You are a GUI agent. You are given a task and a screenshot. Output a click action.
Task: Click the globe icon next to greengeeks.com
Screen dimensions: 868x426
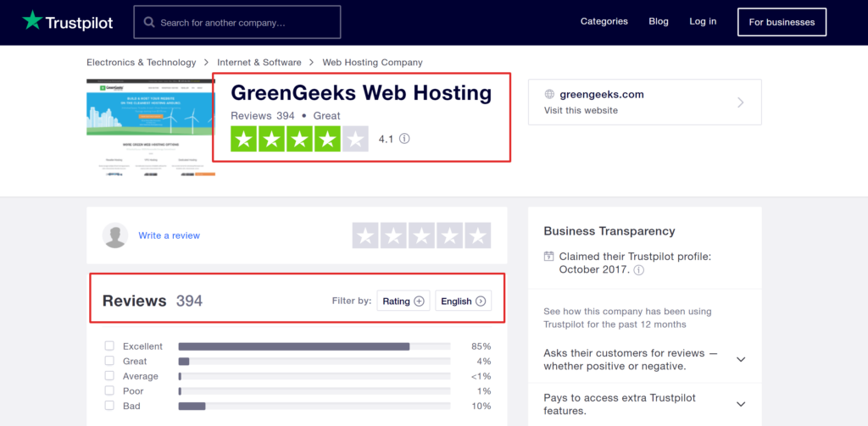point(549,94)
